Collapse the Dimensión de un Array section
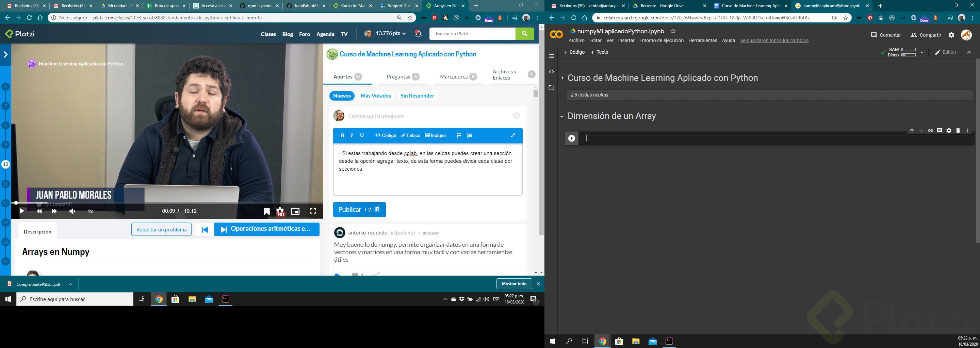Screen dimensions: 980x348 [x=561, y=116]
